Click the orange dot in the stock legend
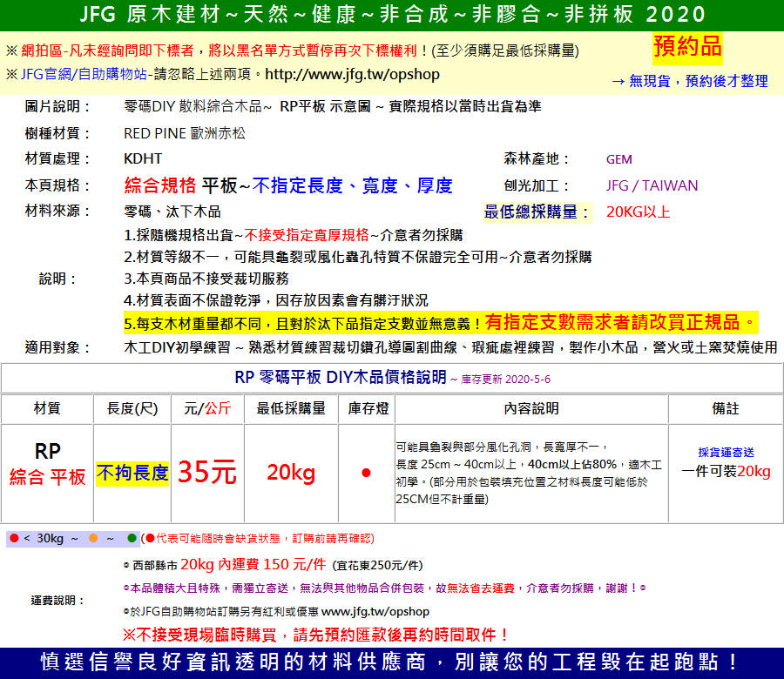The height and width of the screenshot is (679, 784). [x=93, y=538]
